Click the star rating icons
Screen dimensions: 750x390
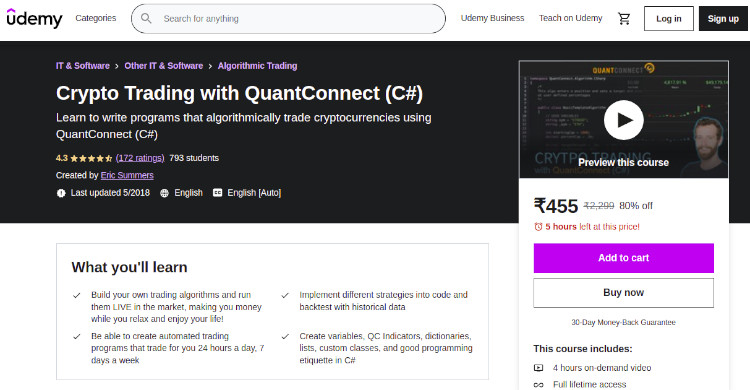click(x=91, y=158)
